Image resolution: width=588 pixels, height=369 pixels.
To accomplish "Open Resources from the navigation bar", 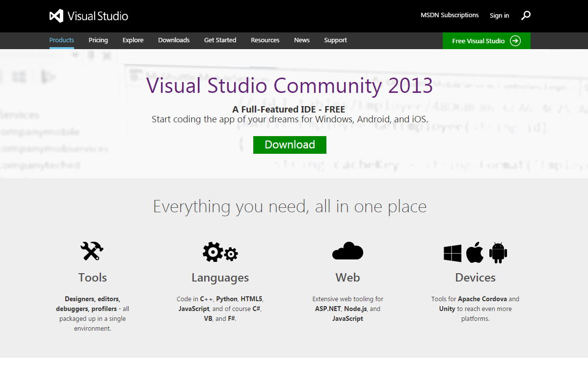I will [265, 40].
